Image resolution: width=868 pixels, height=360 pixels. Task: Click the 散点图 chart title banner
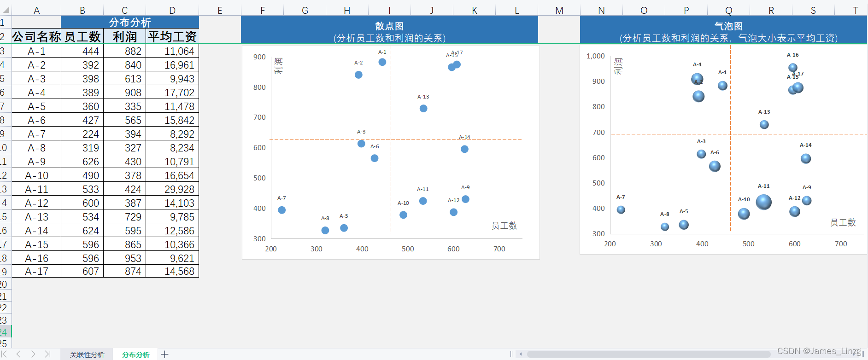pos(389,29)
